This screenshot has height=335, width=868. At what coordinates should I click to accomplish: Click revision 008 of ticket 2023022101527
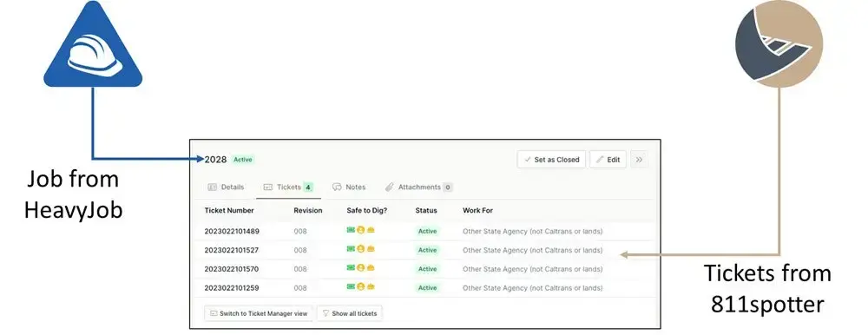pos(300,250)
